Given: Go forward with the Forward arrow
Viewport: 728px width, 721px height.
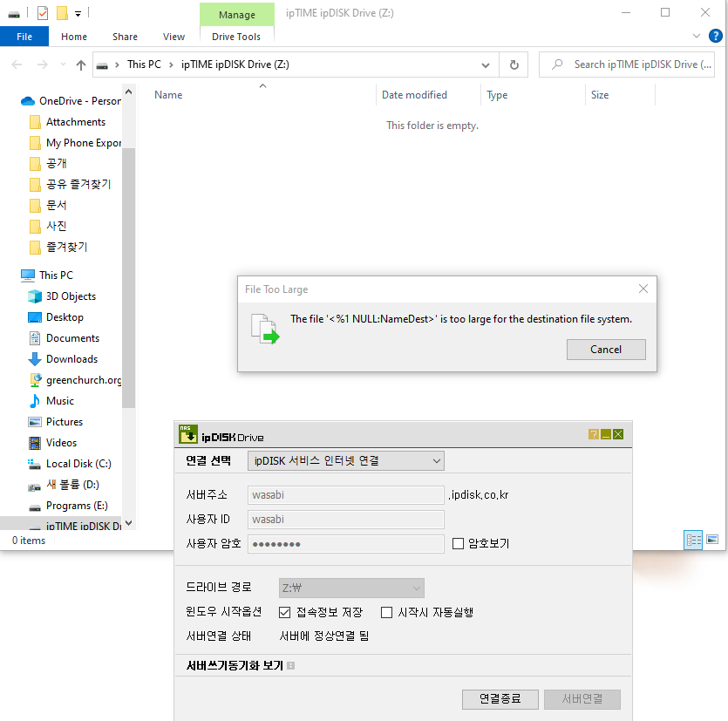Looking at the screenshot, I should [x=42, y=65].
